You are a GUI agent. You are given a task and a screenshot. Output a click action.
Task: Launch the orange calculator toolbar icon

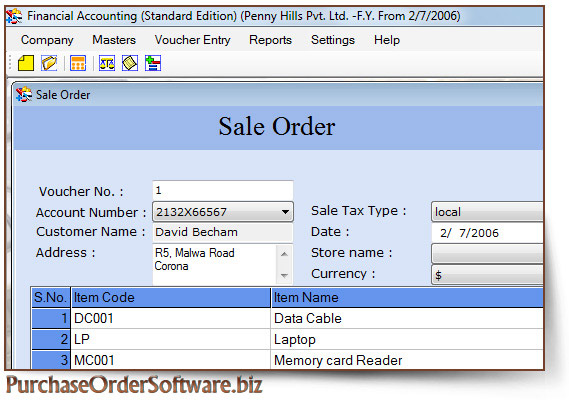(x=78, y=63)
